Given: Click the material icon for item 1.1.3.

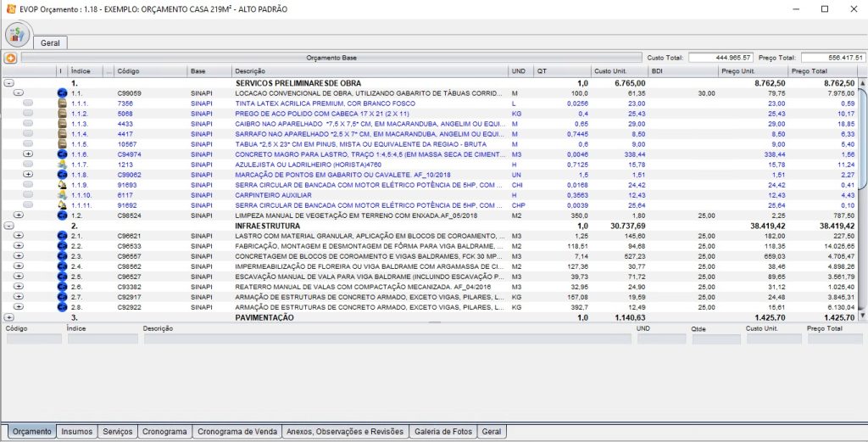Looking at the screenshot, I should [61, 123].
